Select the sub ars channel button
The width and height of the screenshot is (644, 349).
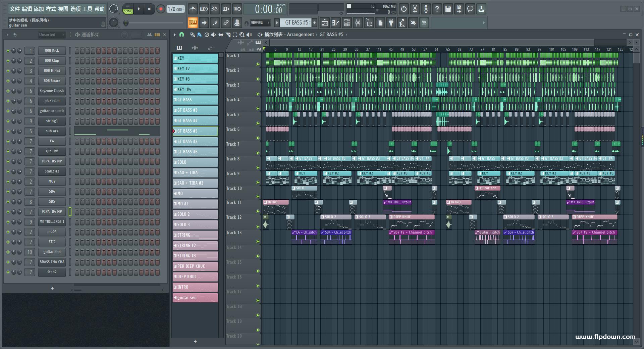click(52, 131)
